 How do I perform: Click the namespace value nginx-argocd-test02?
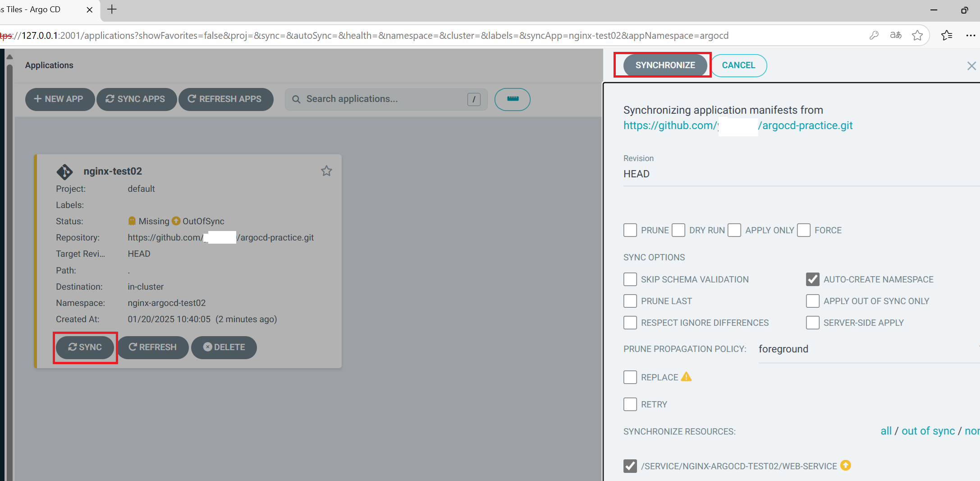click(166, 303)
